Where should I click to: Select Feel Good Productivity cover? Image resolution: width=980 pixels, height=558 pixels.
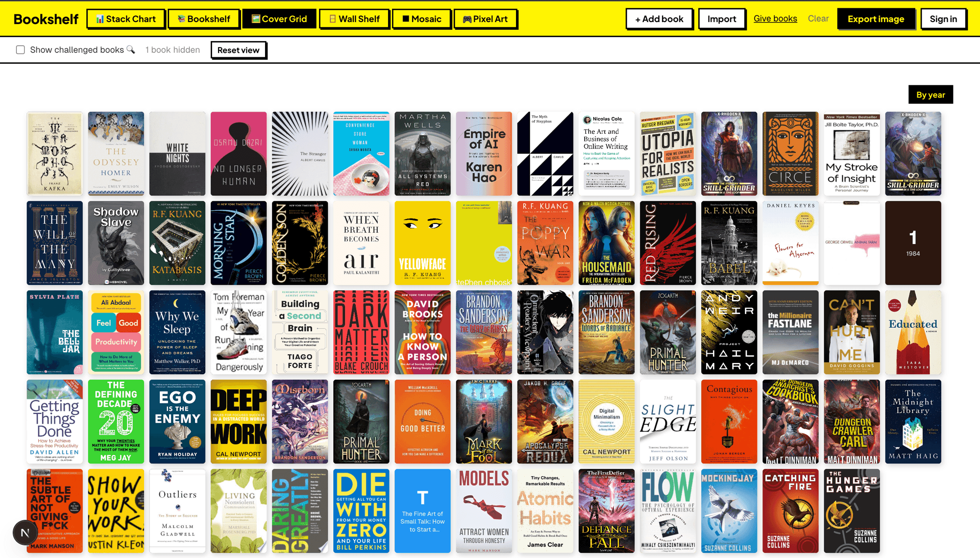[116, 333]
